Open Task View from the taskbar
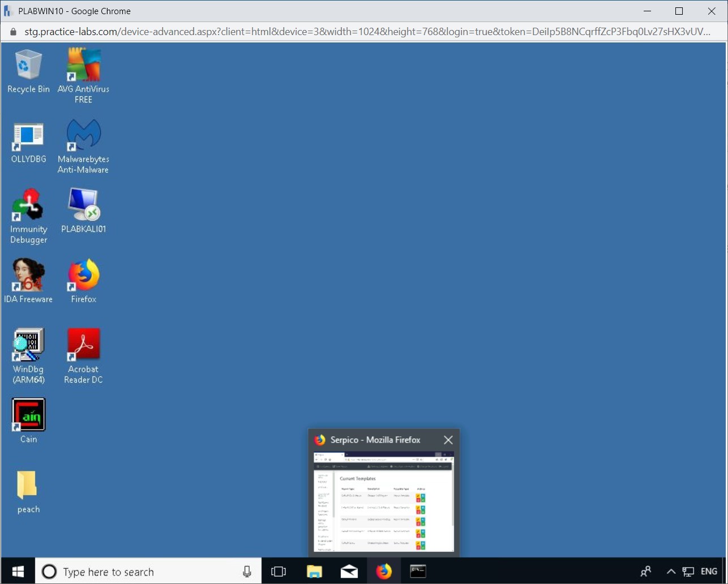Image resolution: width=728 pixels, height=584 pixels. pyautogui.click(x=279, y=572)
